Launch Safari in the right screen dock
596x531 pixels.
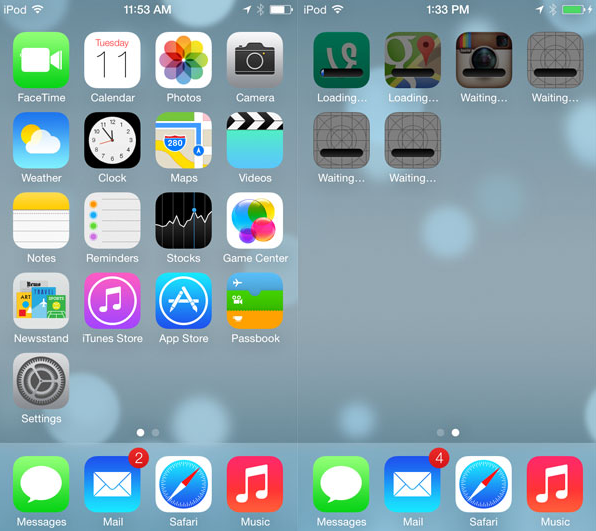(484, 484)
